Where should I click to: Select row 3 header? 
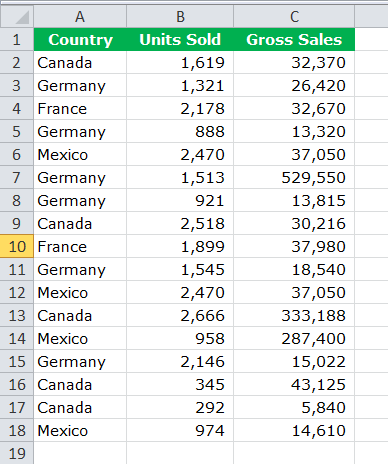point(17,85)
